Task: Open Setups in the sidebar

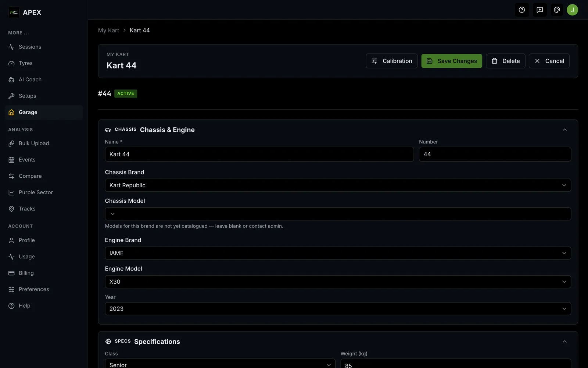Action: (44, 96)
